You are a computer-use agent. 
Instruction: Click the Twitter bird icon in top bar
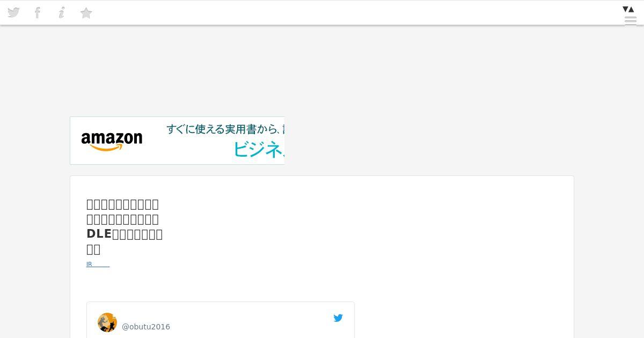[13, 12]
